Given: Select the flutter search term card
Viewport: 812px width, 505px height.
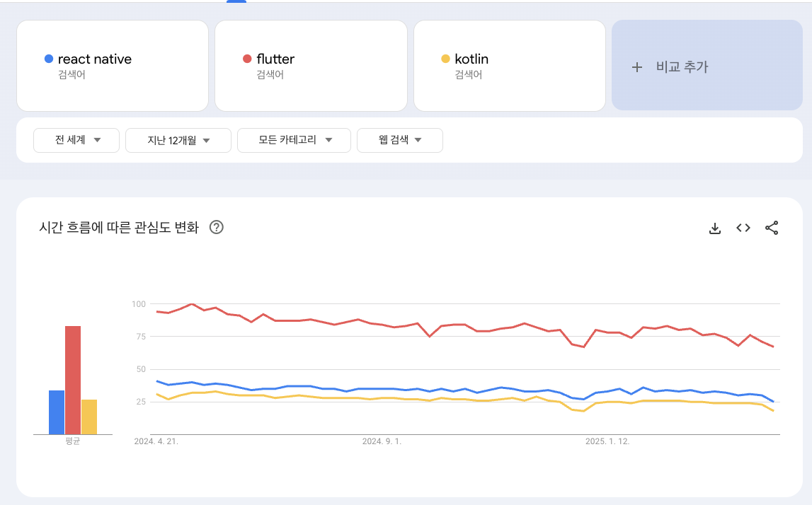Looking at the screenshot, I should point(311,66).
